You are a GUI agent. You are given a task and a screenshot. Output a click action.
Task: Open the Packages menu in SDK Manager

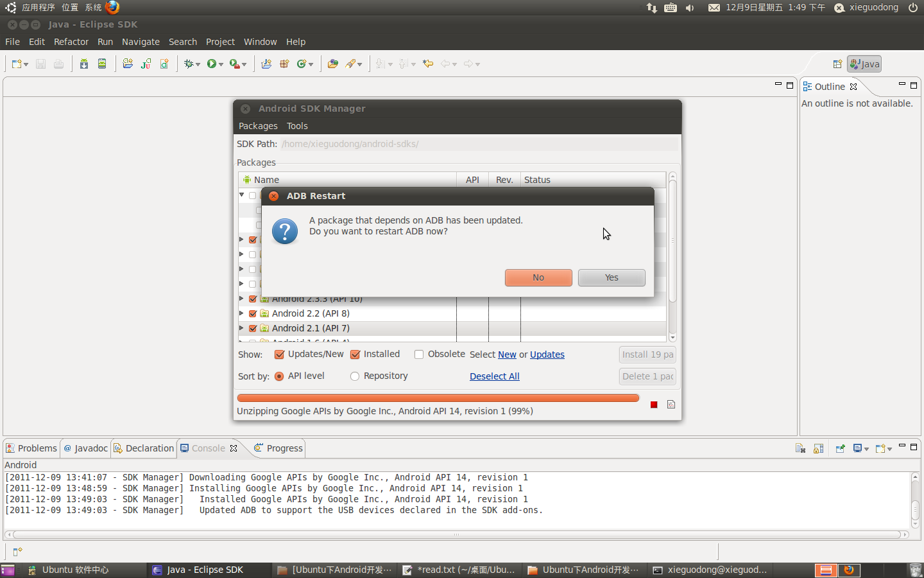click(258, 126)
